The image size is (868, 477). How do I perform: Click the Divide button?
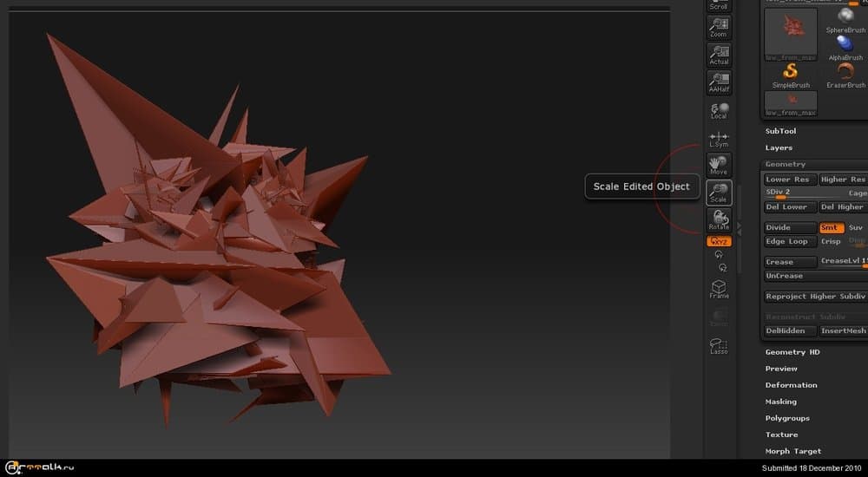pos(790,228)
